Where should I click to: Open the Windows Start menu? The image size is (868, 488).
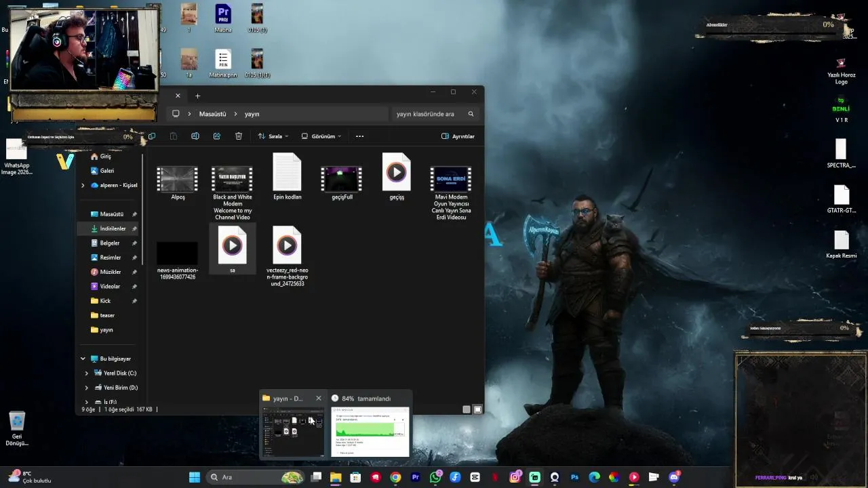195,477
